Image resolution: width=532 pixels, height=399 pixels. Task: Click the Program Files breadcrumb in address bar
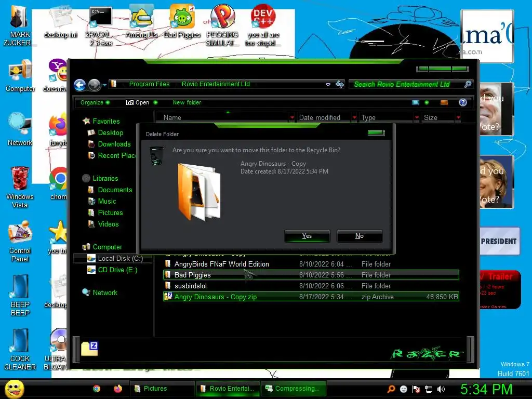(149, 84)
